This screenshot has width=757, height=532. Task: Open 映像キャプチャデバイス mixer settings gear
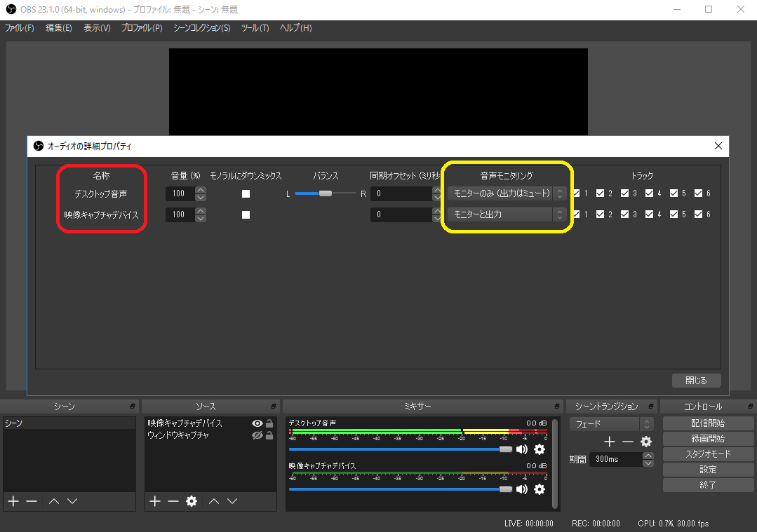(540, 489)
